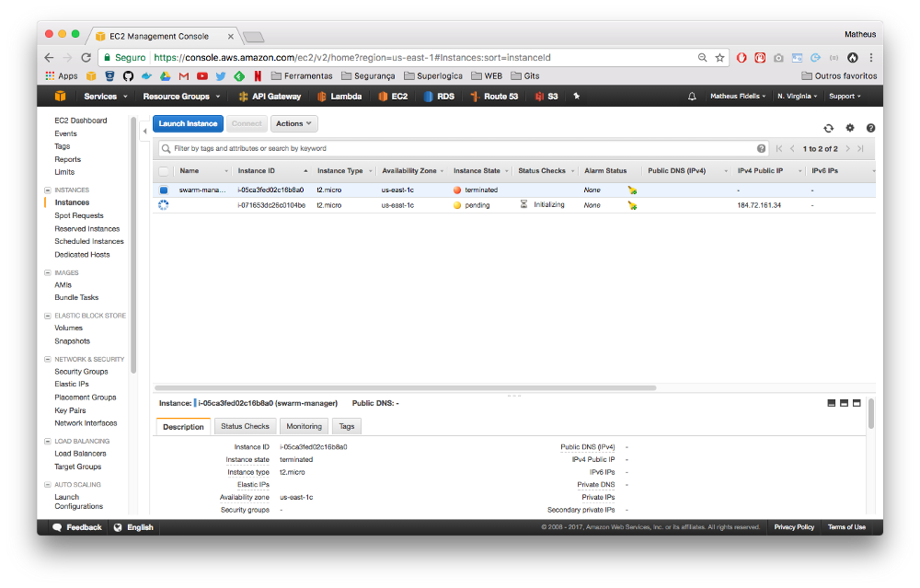Open EC2 service shortcut in navbar
Image resolution: width=920 pixels, height=588 pixels.
(393, 97)
